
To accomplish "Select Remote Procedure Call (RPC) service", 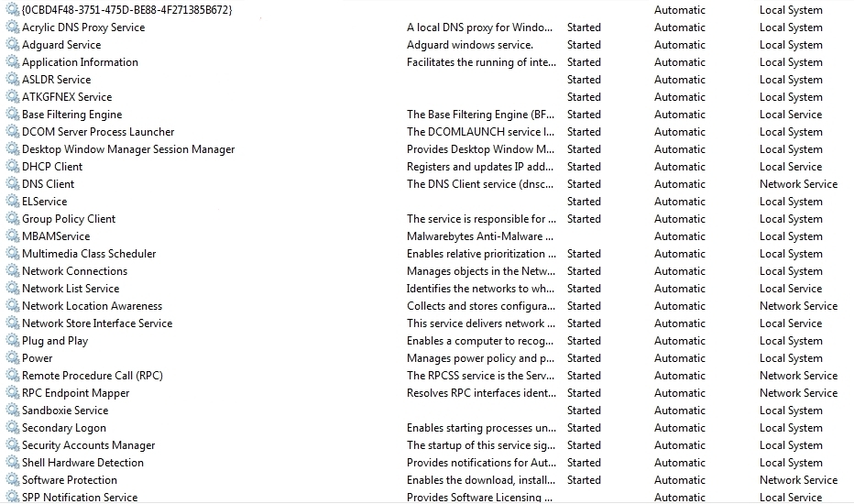I will (x=92, y=376).
